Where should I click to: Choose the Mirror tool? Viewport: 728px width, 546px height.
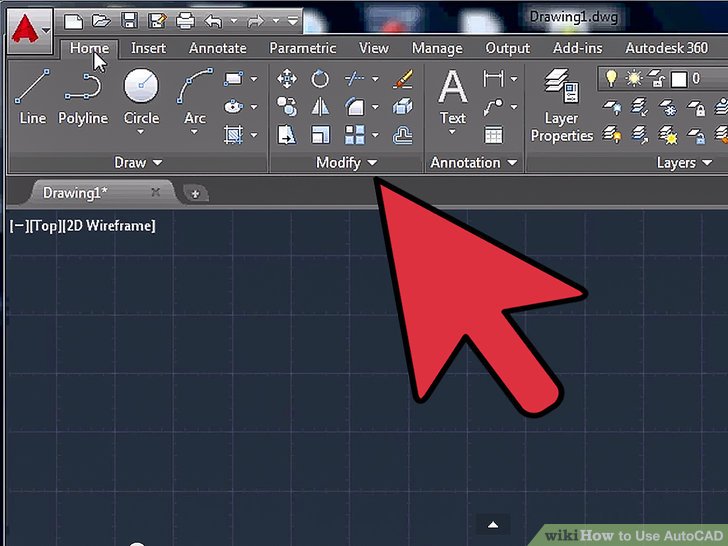point(320,106)
